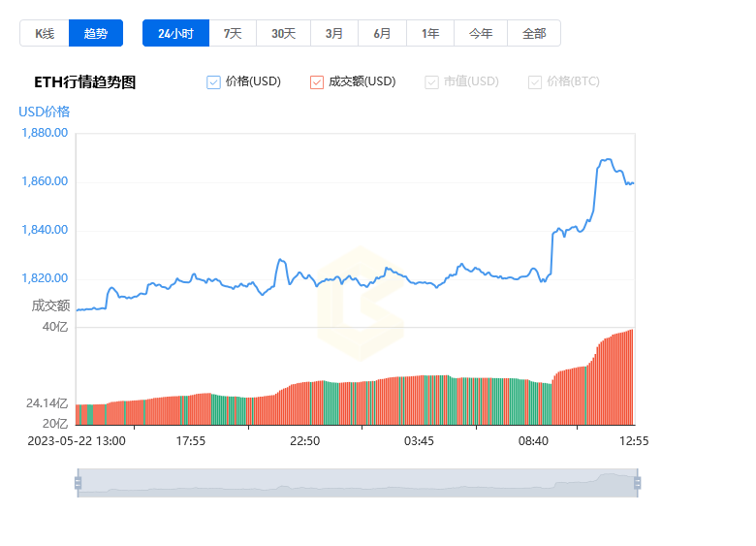Toggle the 成交额(USD) volume checkbox

(x=317, y=82)
